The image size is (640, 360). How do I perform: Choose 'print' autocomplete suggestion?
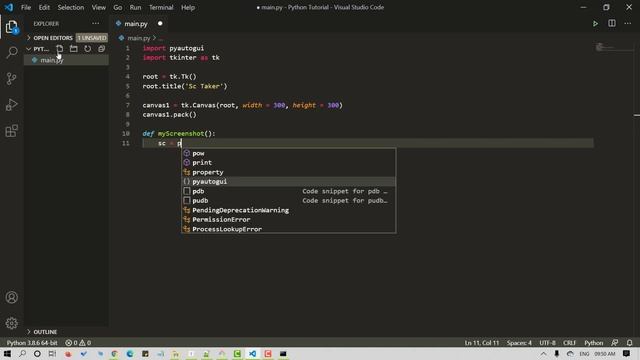pyautogui.click(x=289, y=162)
